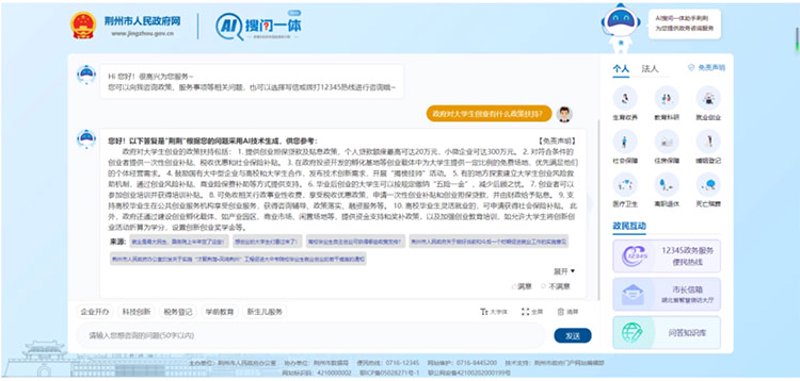Screen dimensions: 800x381
Task: Open the third source link in the first row
Action: [355, 241]
